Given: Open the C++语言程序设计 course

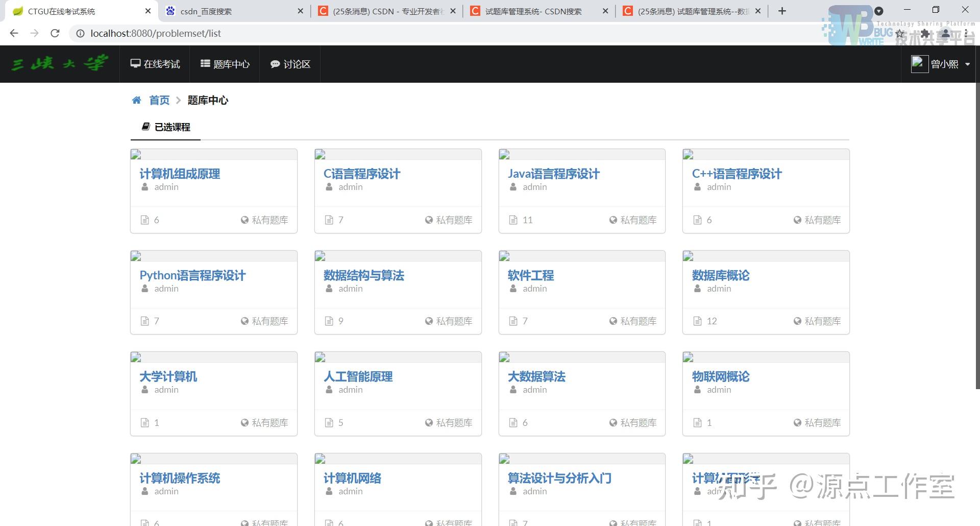Looking at the screenshot, I should coord(737,174).
